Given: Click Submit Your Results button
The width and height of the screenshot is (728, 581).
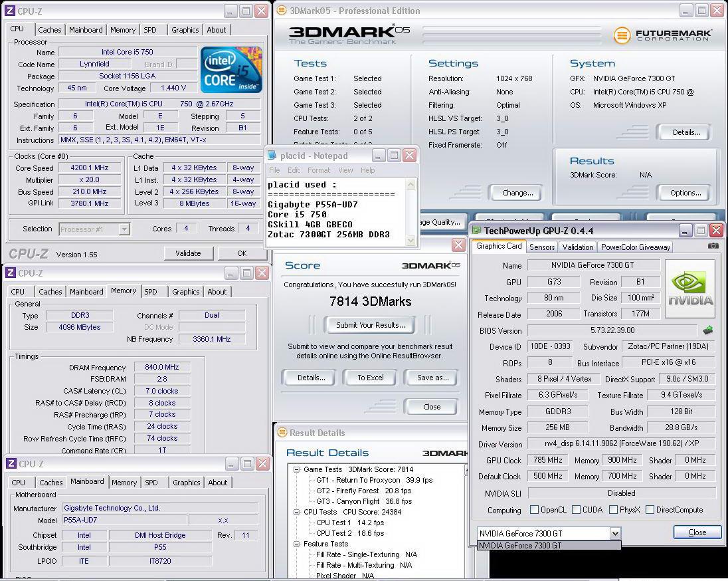Looking at the screenshot, I should click(x=371, y=325).
